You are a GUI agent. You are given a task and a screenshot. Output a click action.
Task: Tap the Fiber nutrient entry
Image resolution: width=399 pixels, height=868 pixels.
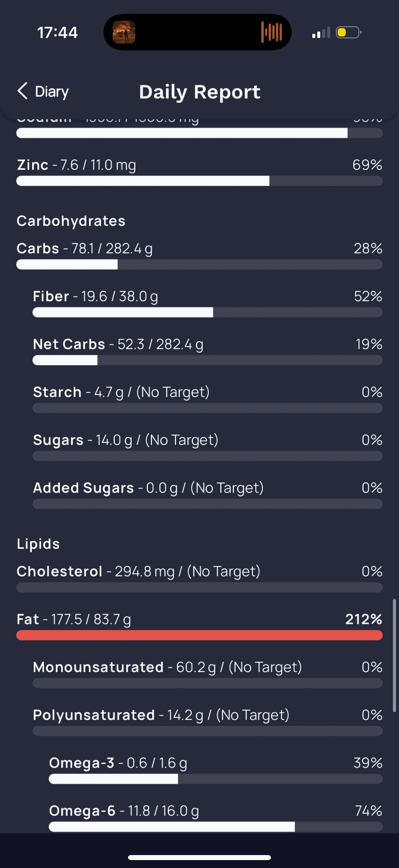pos(207,303)
